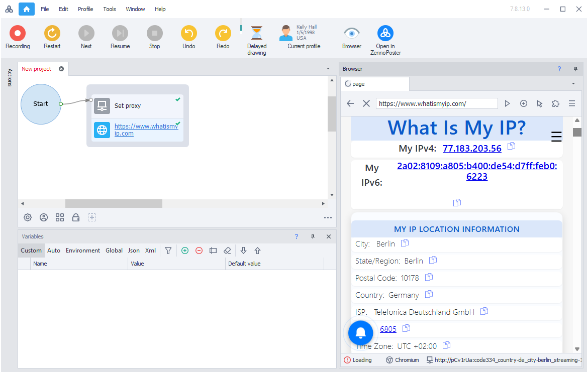The width and height of the screenshot is (588, 373).
Task: Expand the browser tabs dropdown
Action: click(x=573, y=83)
